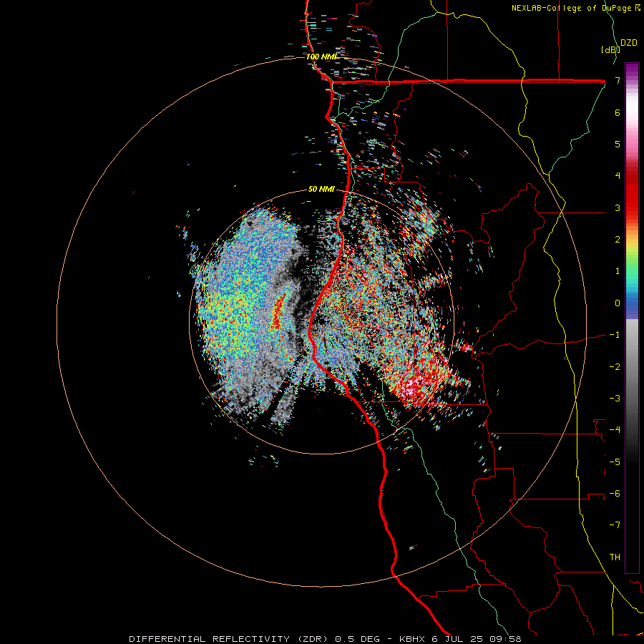Screen dimensions: 644x644
Task: Select the 7 value on the scale
Action: click(618, 80)
